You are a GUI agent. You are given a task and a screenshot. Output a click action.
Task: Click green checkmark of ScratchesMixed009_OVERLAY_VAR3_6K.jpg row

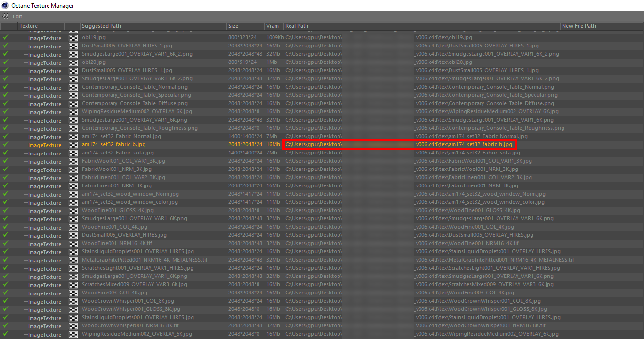pos(6,284)
